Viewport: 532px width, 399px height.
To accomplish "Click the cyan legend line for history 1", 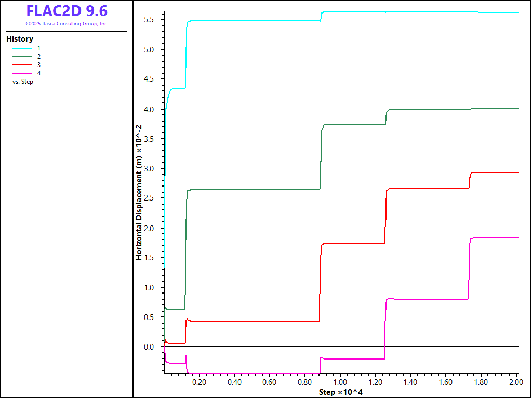I will coord(23,48).
